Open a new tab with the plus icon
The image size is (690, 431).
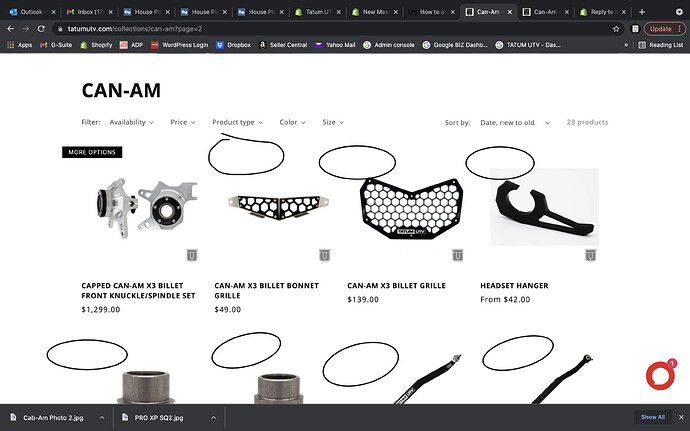tap(642, 12)
